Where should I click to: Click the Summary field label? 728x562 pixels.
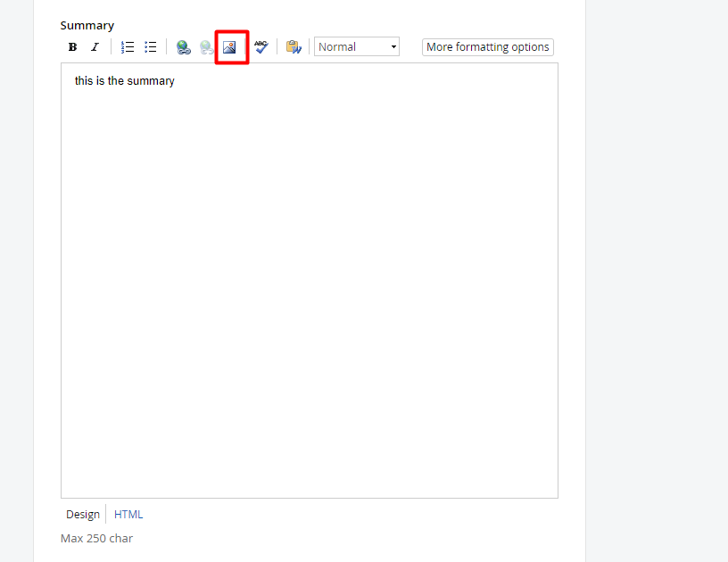pyautogui.click(x=87, y=26)
